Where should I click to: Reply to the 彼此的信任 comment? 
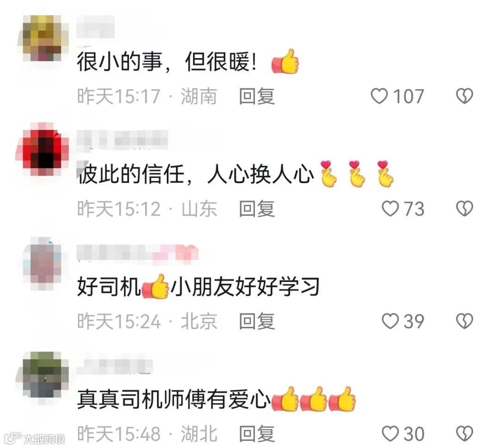click(257, 209)
